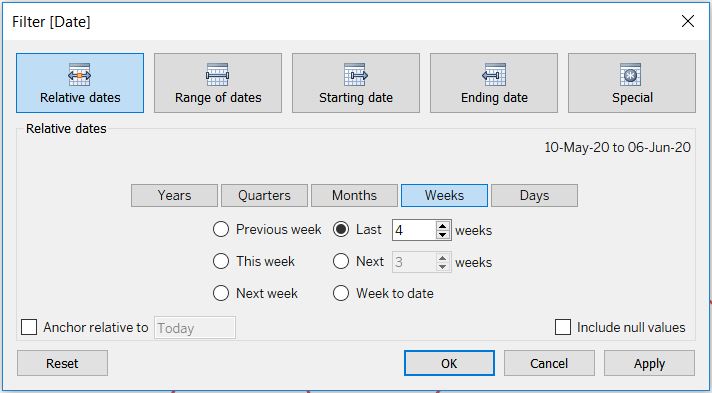Select the Ending date calendar icon
712x393 pixels.
pos(494,74)
